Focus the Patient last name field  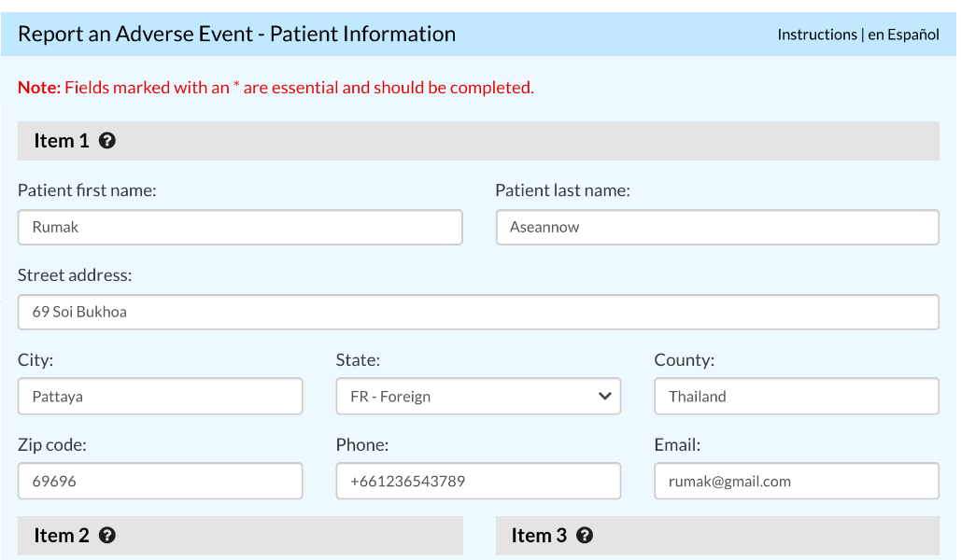716,228
